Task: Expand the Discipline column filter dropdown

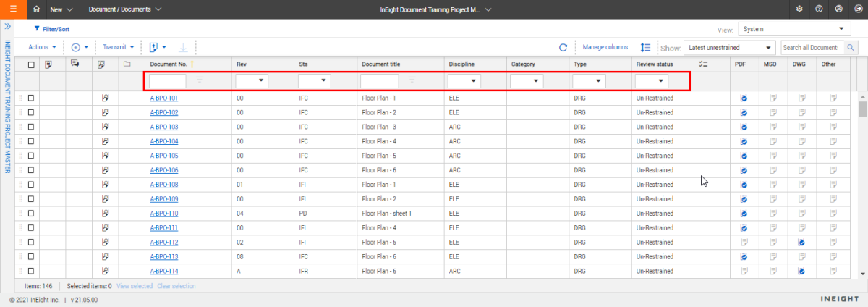Action: (x=463, y=81)
